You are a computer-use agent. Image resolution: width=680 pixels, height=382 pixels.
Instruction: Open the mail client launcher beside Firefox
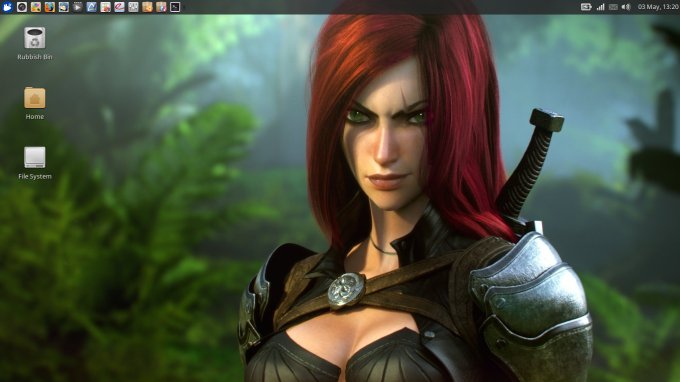click(64, 7)
